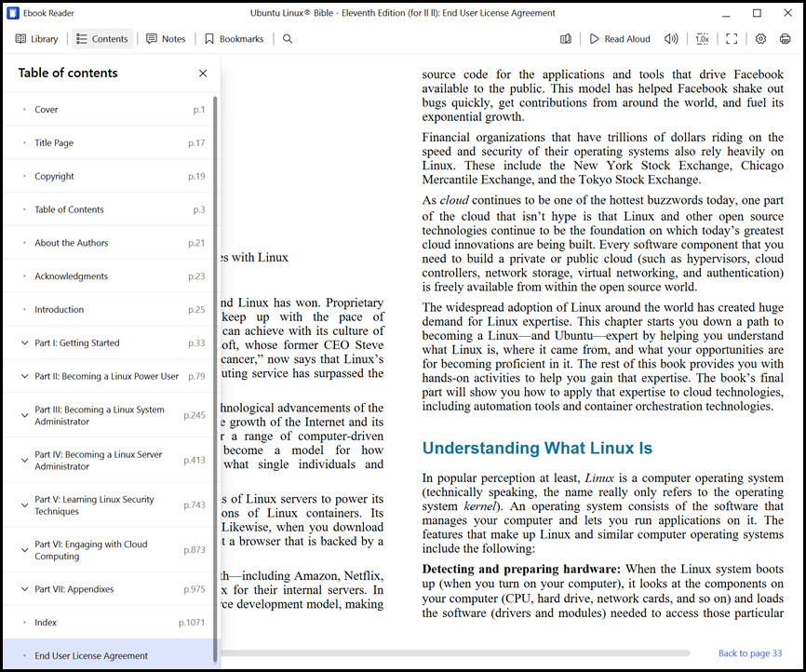Go to Cover in contents

(109, 110)
